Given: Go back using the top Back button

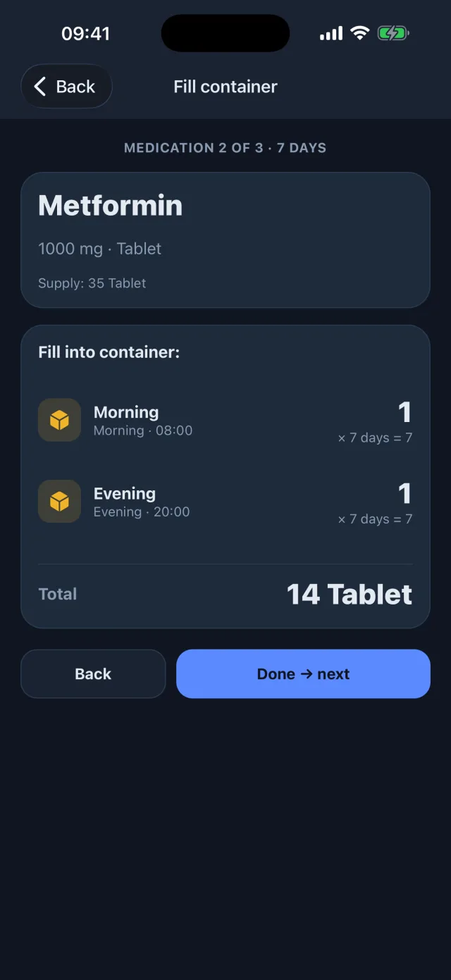Looking at the screenshot, I should coord(66,87).
